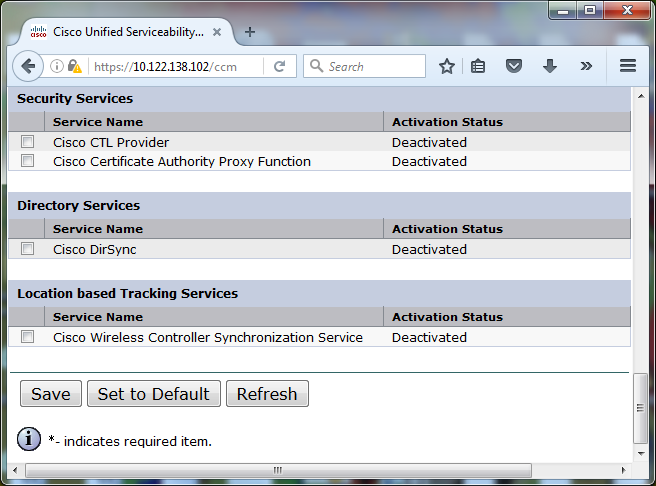Click Deactivated status for Cisco CTL Provider
The width and height of the screenshot is (656, 486).
[x=429, y=143]
